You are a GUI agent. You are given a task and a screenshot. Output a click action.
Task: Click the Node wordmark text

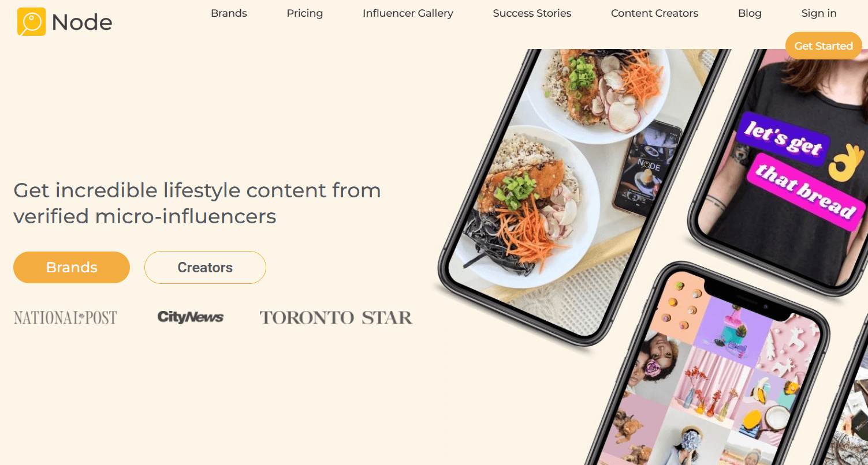81,22
